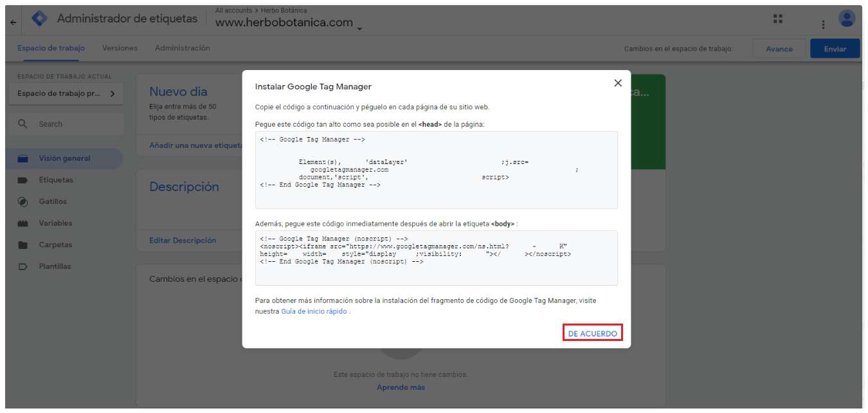Expand the current workspace selector chevron
This screenshot has width=868, height=413.
(113, 93)
